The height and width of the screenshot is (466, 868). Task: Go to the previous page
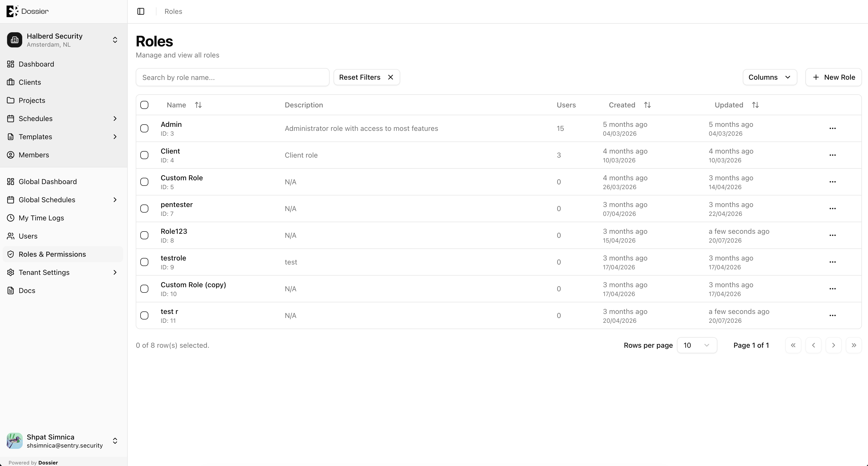(x=813, y=345)
